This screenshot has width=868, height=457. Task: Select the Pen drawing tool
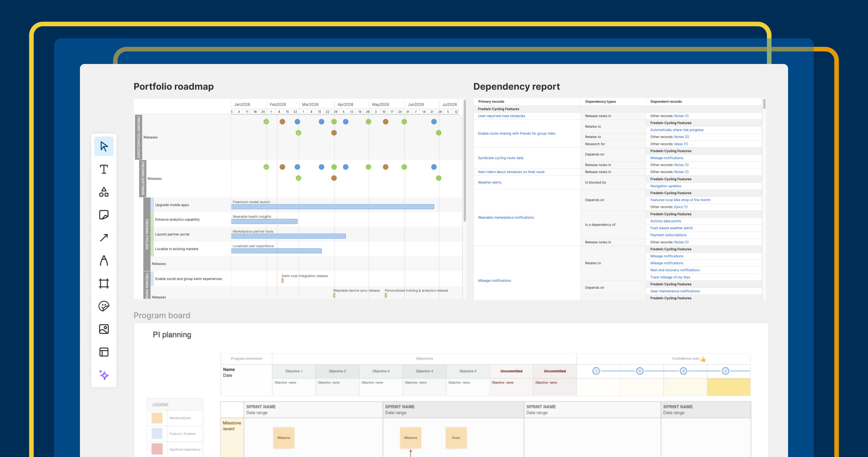104,260
